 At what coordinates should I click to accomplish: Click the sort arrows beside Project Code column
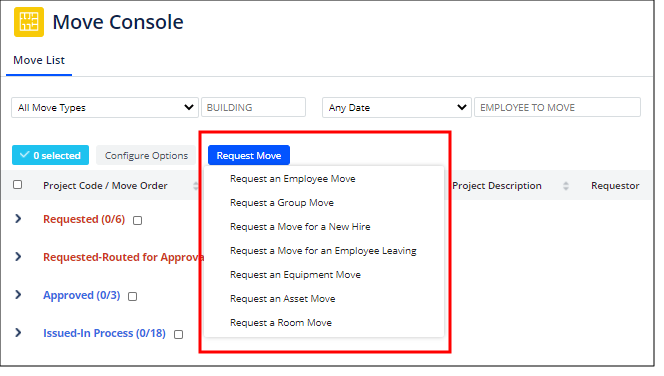pos(196,186)
